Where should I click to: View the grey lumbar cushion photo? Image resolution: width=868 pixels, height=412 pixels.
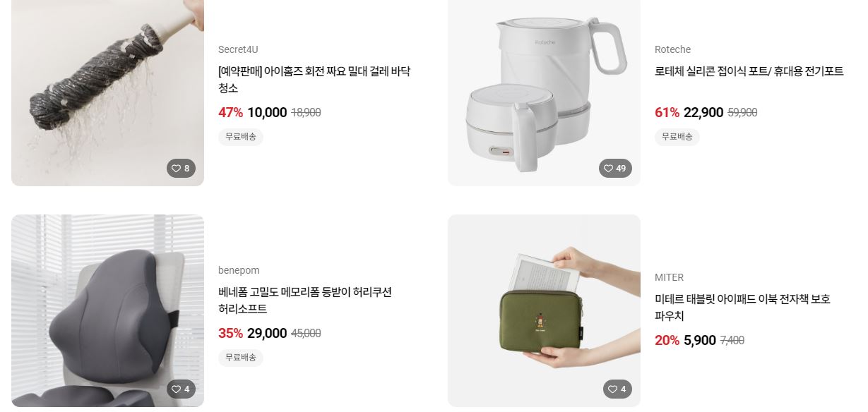(107, 311)
